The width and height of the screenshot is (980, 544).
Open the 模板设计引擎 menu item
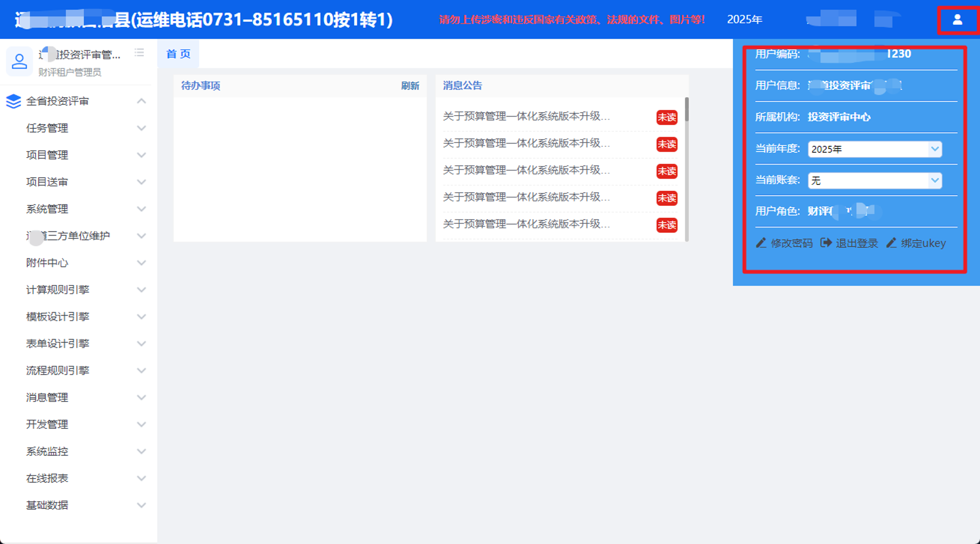click(78, 317)
